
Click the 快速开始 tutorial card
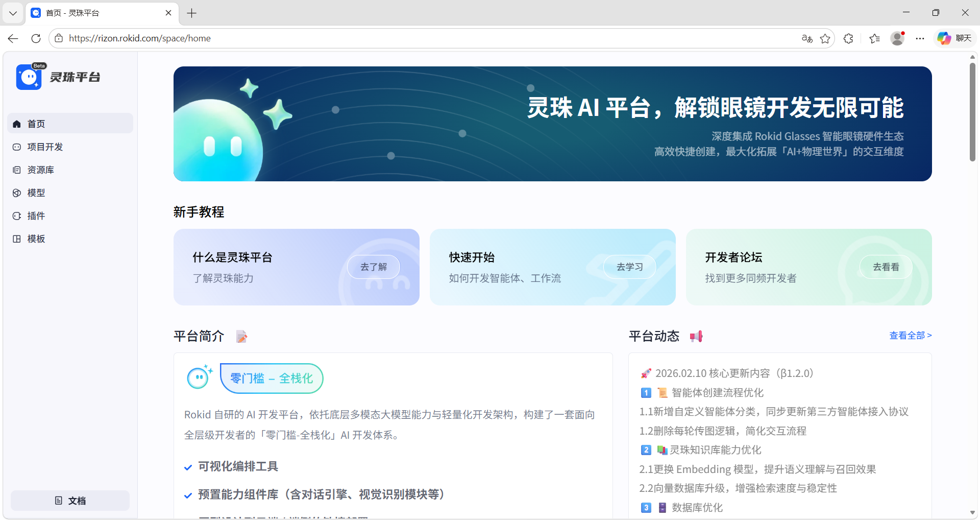pos(553,267)
